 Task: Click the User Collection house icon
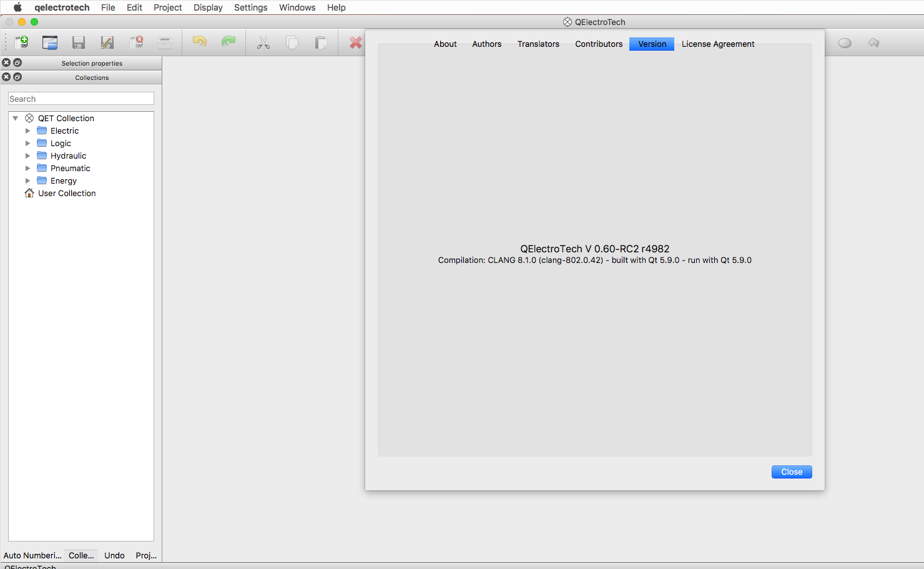[x=29, y=193]
